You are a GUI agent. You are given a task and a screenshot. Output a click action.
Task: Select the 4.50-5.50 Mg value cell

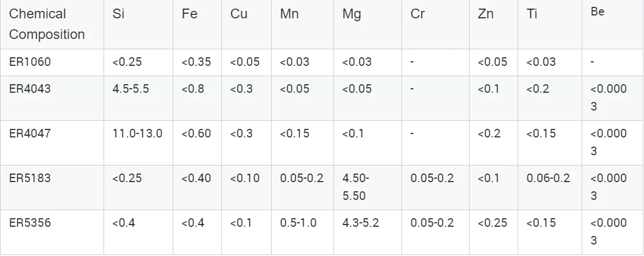point(356,187)
